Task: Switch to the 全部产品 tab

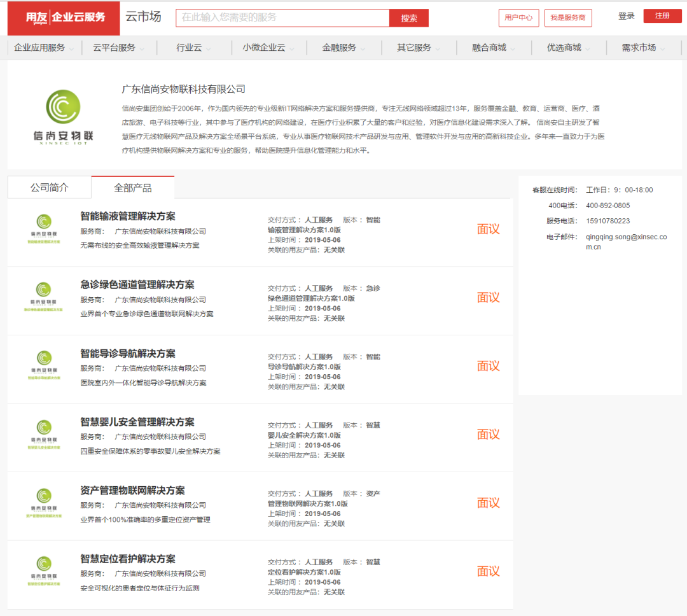Action: (x=133, y=188)
